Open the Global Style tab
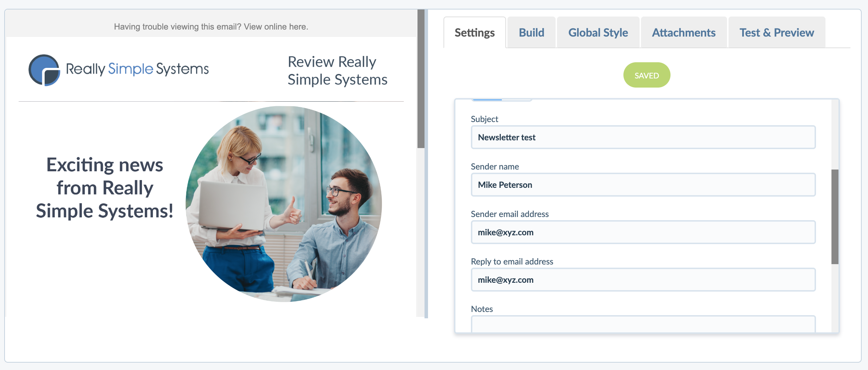 pyautogui.click(x=598, y=32)
